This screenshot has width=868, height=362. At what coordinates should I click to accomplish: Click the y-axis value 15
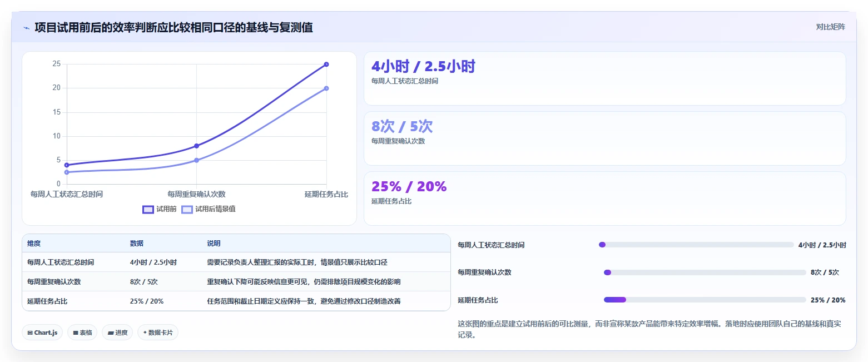(x=56, y=112)
